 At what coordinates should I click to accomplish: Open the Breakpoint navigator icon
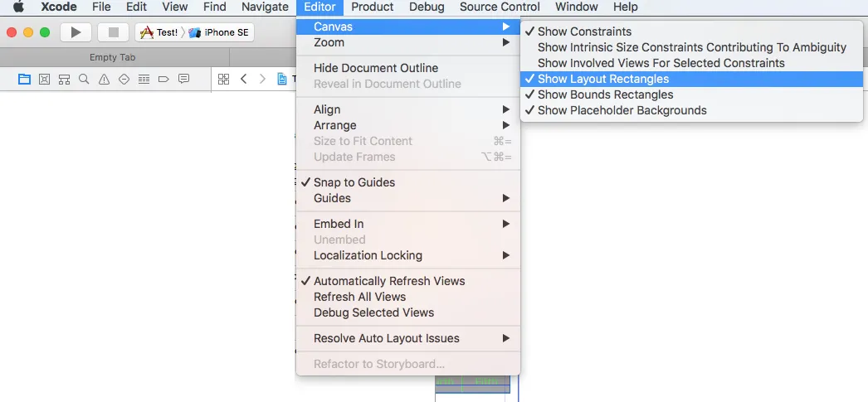tap(163, 79)
